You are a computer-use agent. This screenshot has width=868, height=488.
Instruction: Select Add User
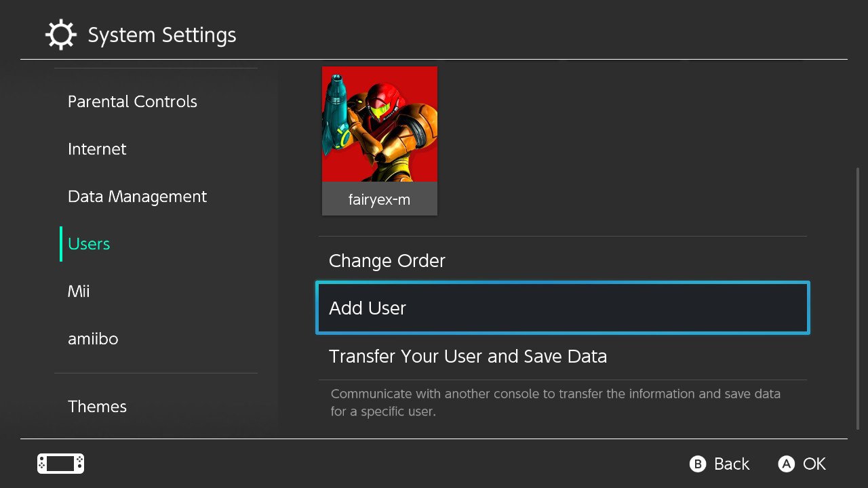562,308
